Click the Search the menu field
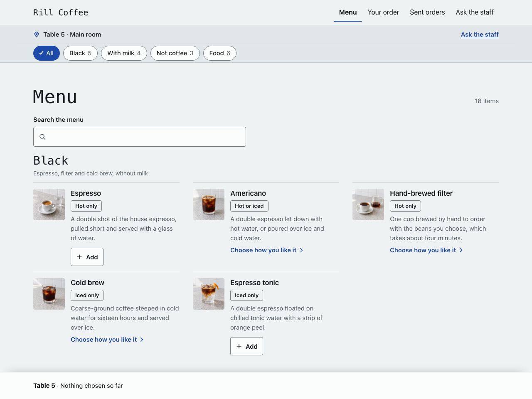The height and width of the screenshot is (399, 532). pos(140,137)
